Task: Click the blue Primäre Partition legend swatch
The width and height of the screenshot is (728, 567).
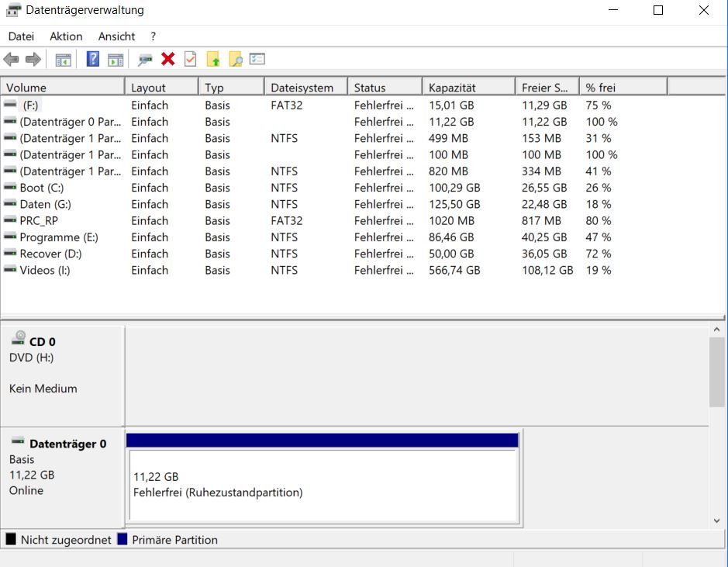Action: (122, 540)
